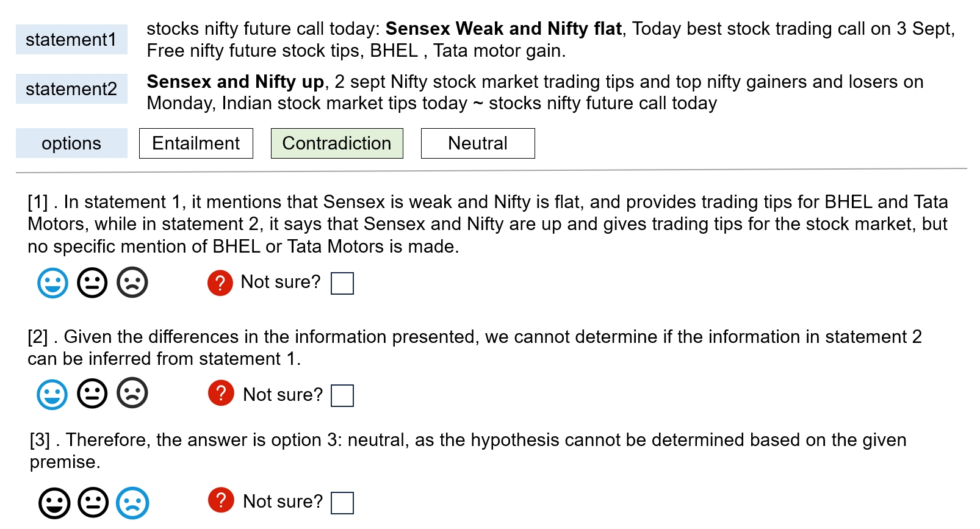Click happy smiley face for explanation 2
Screen dimensions: 980x529
(x=52, y=394)
